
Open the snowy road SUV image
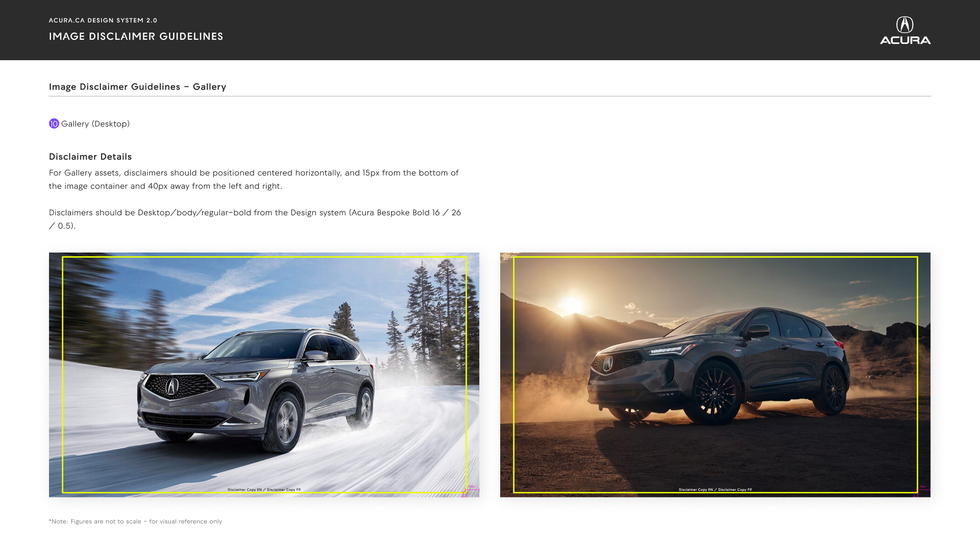coord(264,374)
